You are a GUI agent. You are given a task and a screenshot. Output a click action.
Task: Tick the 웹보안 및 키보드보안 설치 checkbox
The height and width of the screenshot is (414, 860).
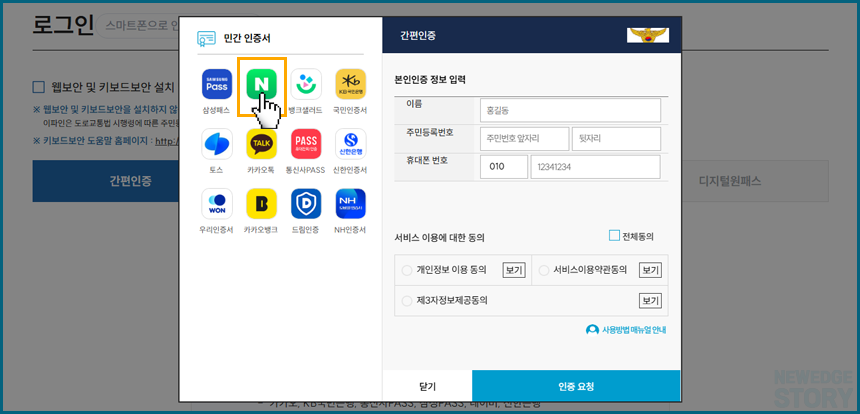click(38, 87)
